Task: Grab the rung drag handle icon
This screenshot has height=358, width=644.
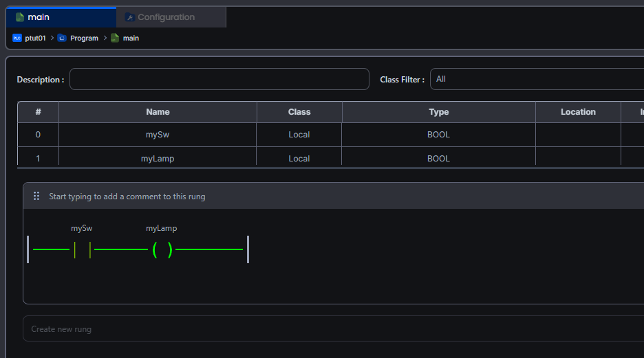Action: click(36, 197)
